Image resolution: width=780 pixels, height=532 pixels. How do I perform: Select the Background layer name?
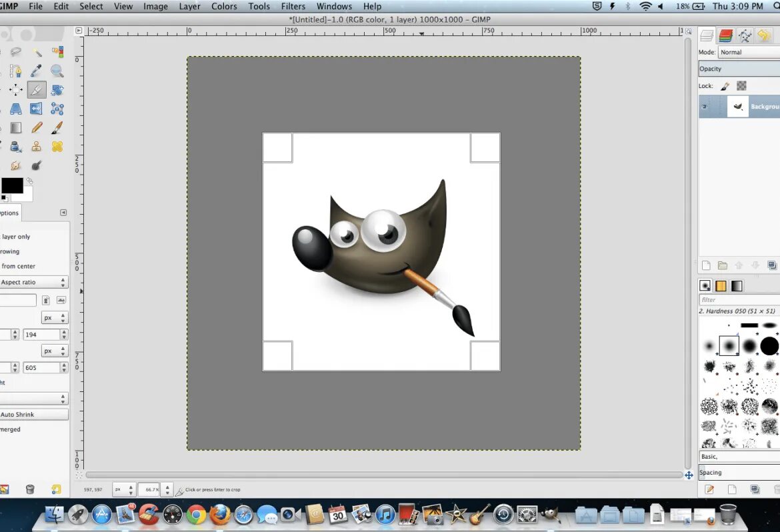pyautogui.click(x=765, y=107)
